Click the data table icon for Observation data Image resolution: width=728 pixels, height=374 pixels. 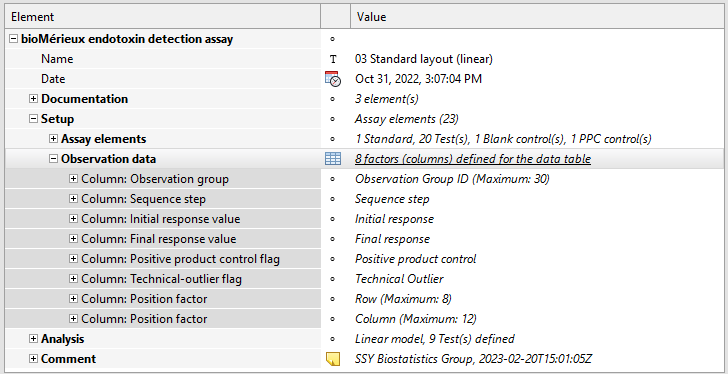point(333,159)
